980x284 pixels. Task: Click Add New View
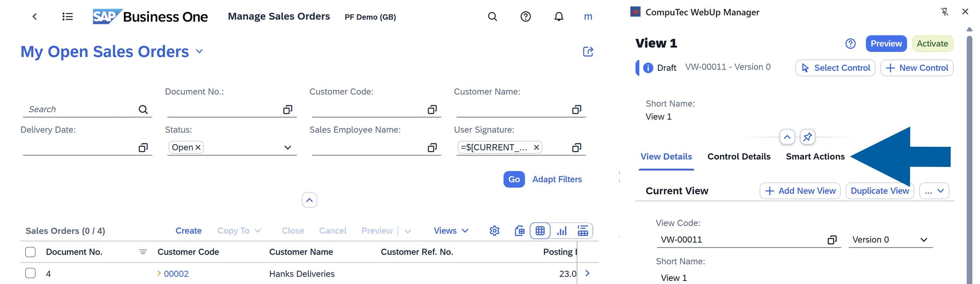(x=800, y=191)
